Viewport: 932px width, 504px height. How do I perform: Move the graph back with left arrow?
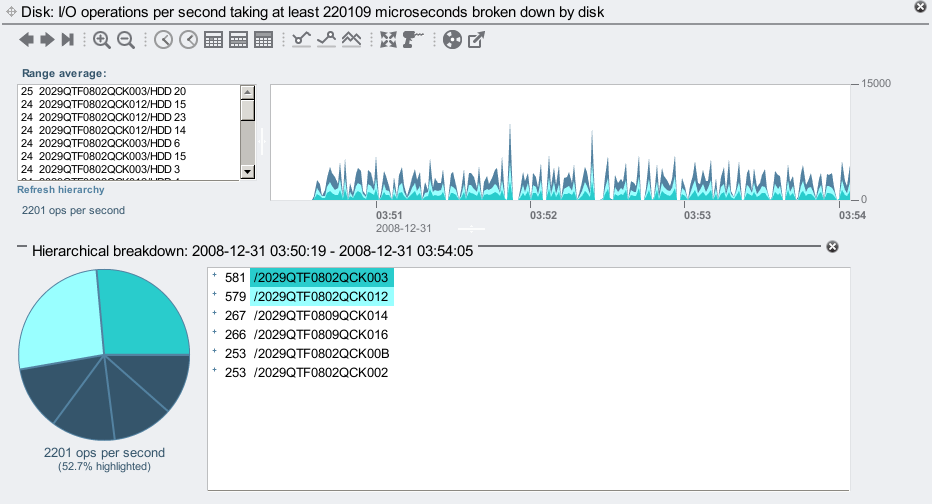click(26, 40)
